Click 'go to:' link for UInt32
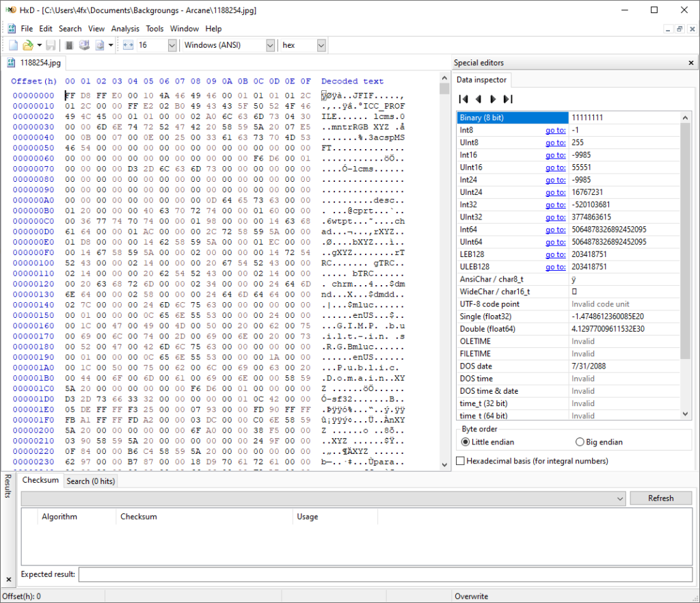The width and height of the screenshot is (700, 603). [555, 217]
